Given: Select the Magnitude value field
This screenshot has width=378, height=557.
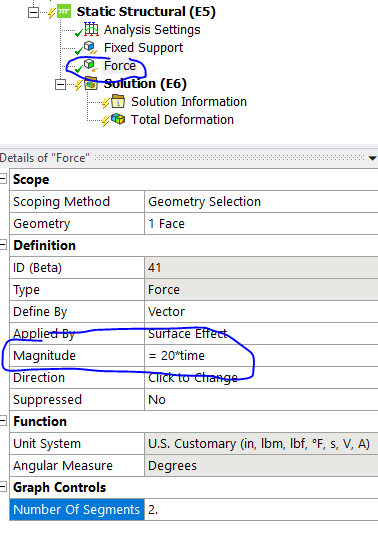Looking at the screenshot, I should point(261,356).
